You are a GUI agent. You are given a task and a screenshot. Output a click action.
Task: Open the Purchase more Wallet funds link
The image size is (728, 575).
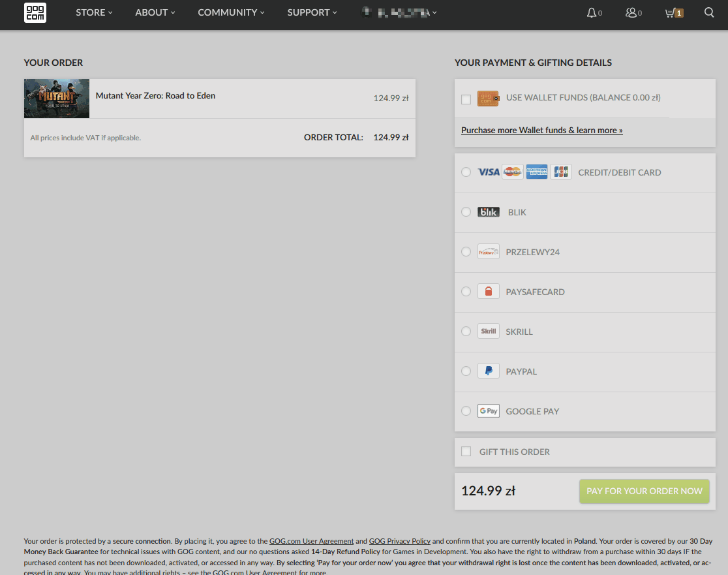point(541,130)
